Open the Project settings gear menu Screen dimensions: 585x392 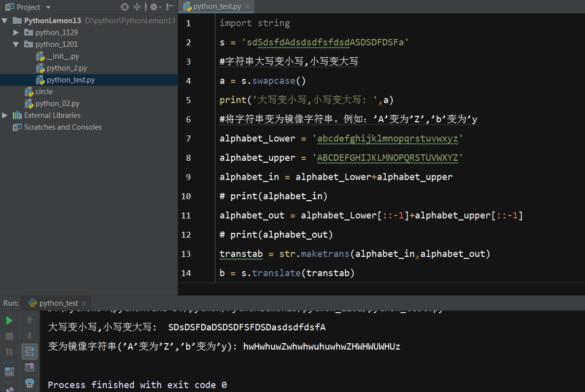[154, 7]
